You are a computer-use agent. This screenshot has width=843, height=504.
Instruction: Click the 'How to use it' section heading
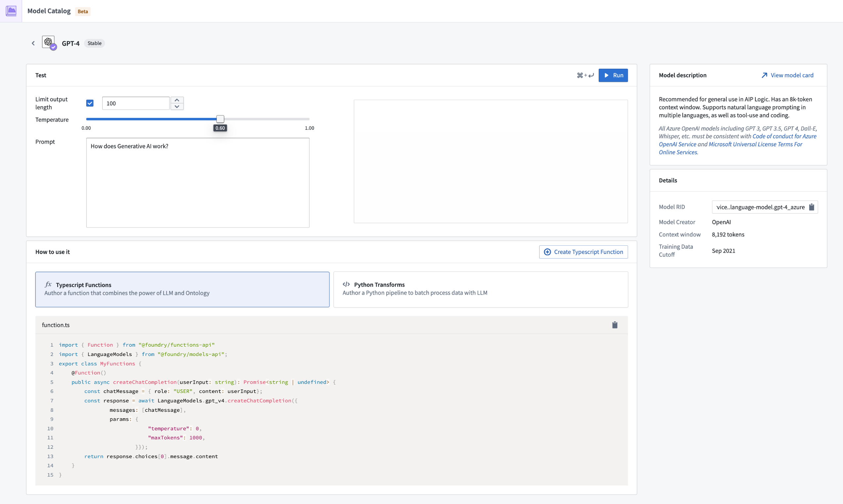tap(52, 252)
